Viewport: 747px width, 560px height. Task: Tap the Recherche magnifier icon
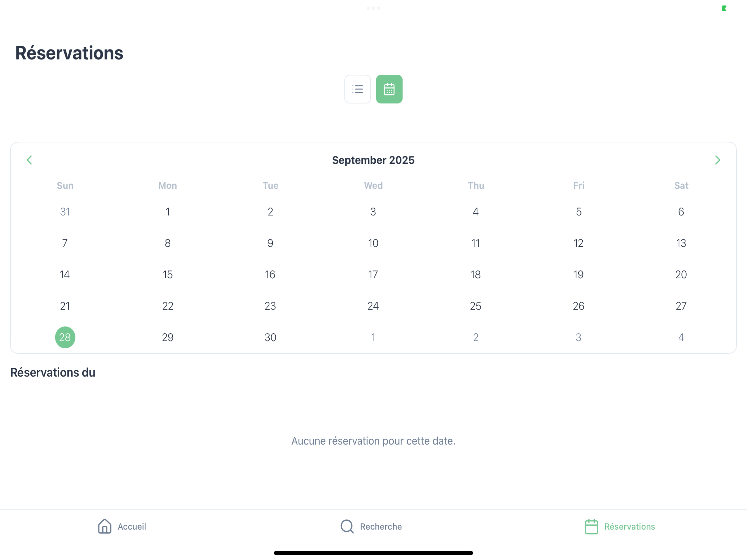[x=347, y=526]
